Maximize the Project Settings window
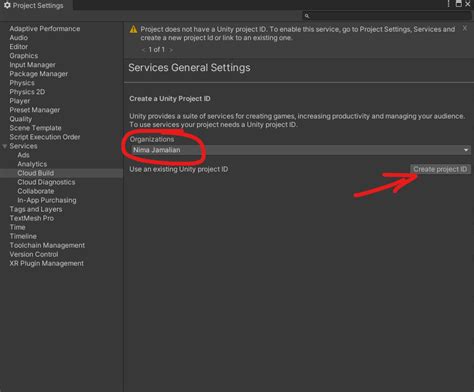Screen dimensions: 474x392 [x=459, y=4]
